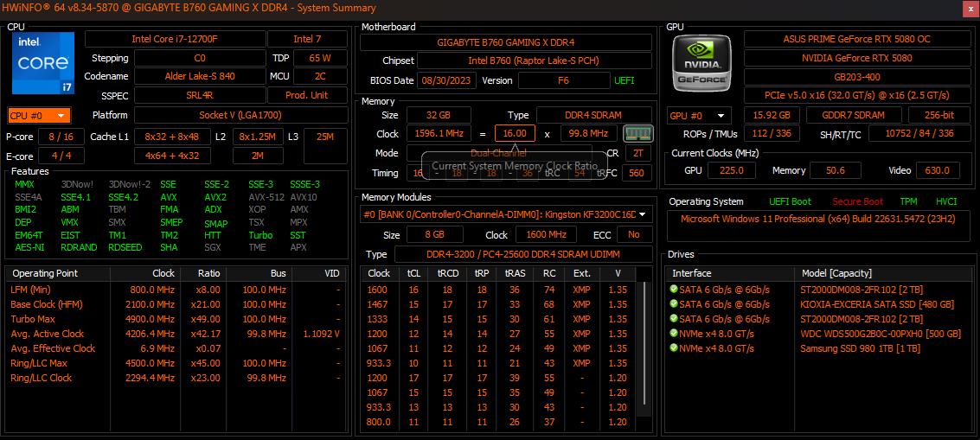This screenshot has width=980, height=440.
Task: Click the Intel B760 chipset field
Action: (x=535, y=61)
